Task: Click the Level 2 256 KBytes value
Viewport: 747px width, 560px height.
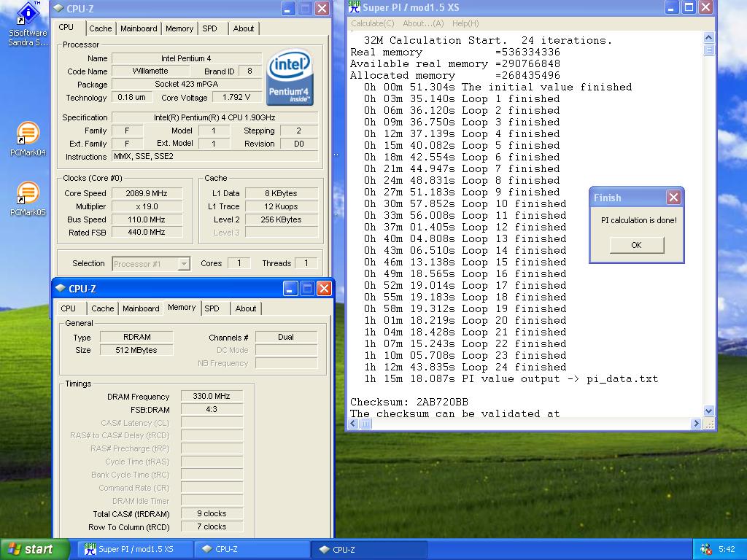Action: (281, 219)
